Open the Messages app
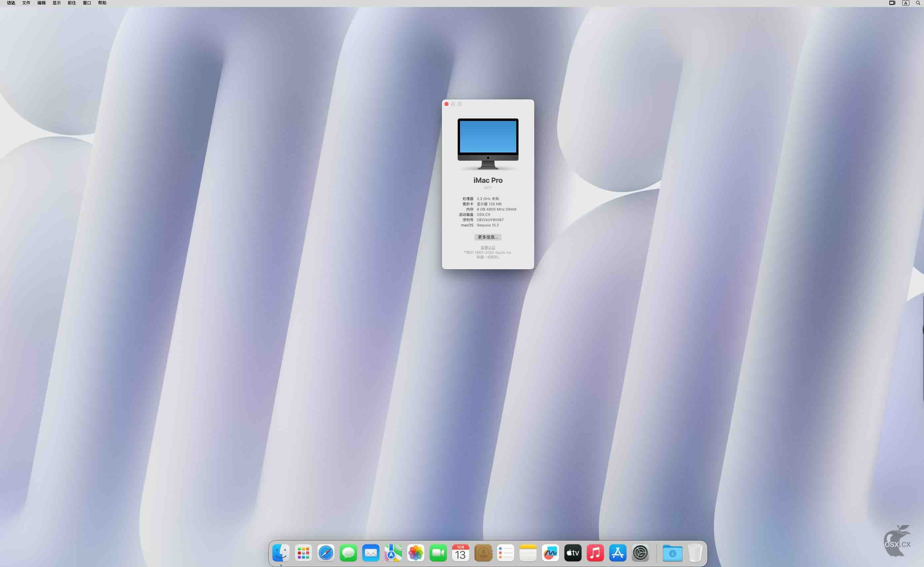 (348, 553)
